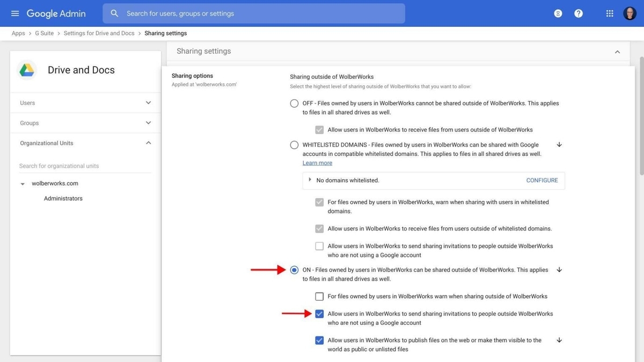The image size is (644, 362).
Task: Collapse the wolberworks.com tree node arrow
Action: tap(21, 183)
